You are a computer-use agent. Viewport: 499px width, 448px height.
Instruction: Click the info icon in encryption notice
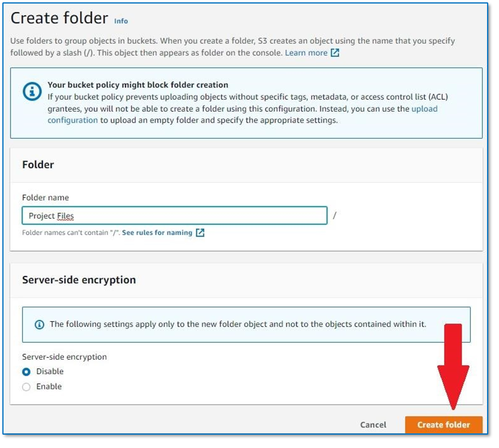click(39, 324)
